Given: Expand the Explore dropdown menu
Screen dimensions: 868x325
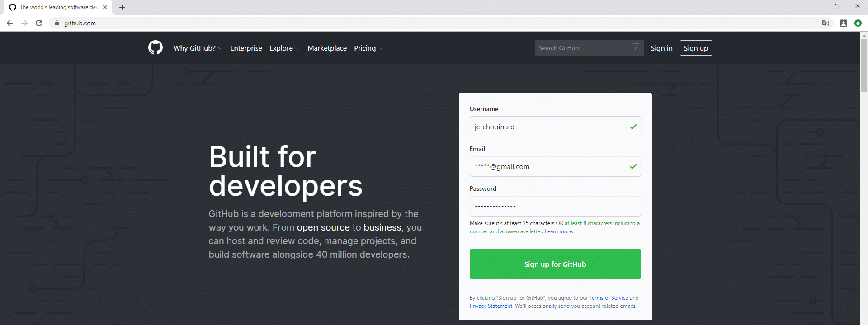Looking at the screenshot, I should click(284, 48).
